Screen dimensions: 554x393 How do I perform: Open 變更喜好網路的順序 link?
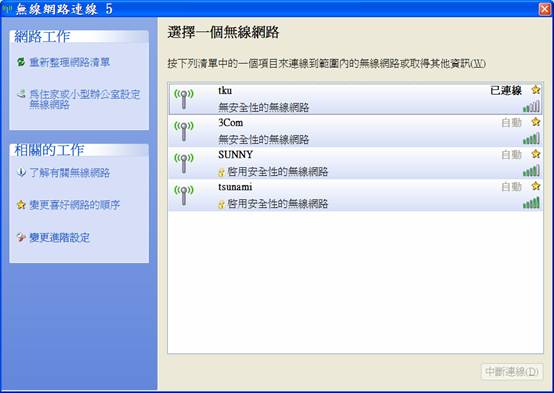coord(75,205)
